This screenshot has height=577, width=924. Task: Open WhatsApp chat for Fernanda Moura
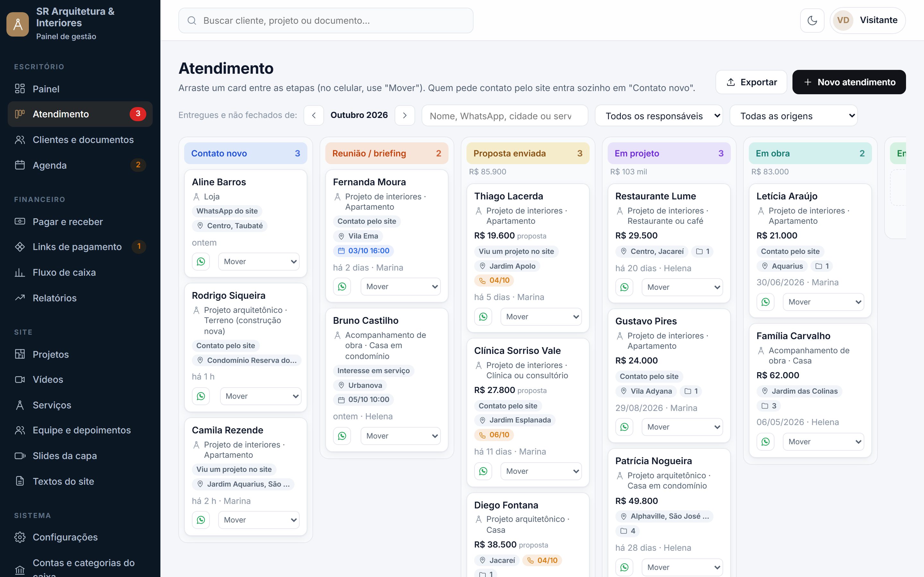click(x=342, y=287)
